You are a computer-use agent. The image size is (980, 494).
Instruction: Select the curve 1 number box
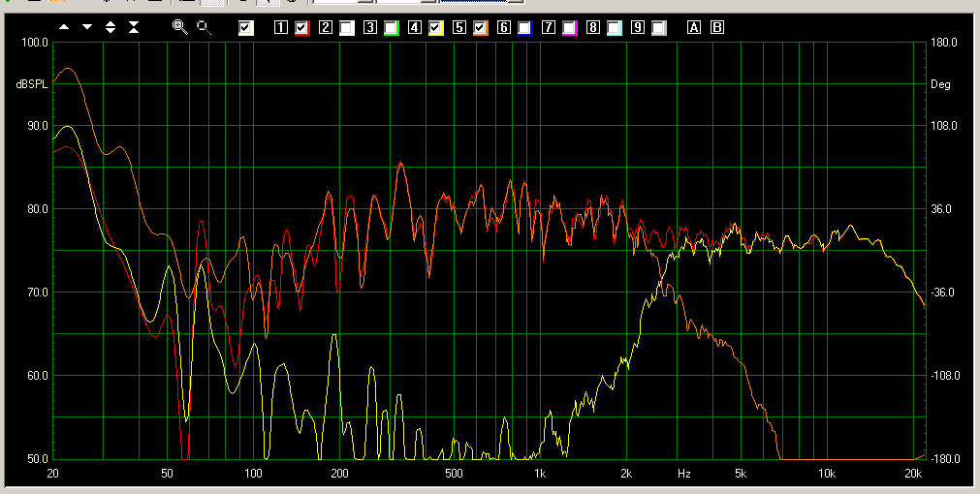pos(281,28)
